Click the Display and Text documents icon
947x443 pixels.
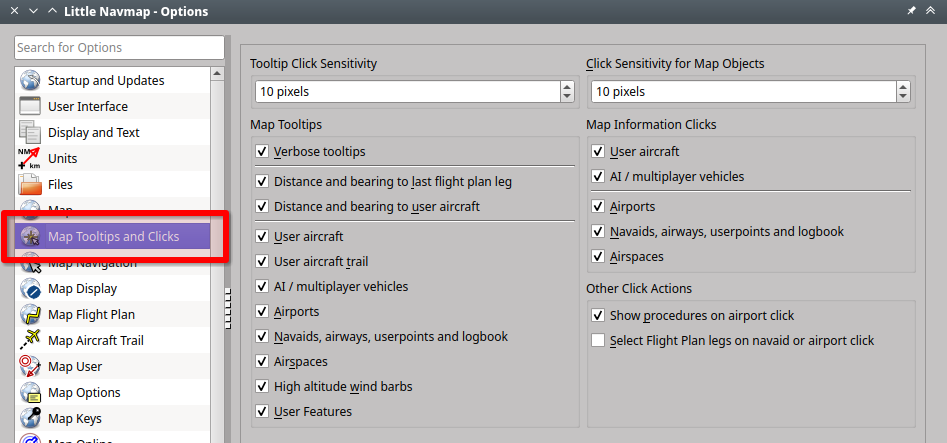pyautogui.click(x=30, y=132)
